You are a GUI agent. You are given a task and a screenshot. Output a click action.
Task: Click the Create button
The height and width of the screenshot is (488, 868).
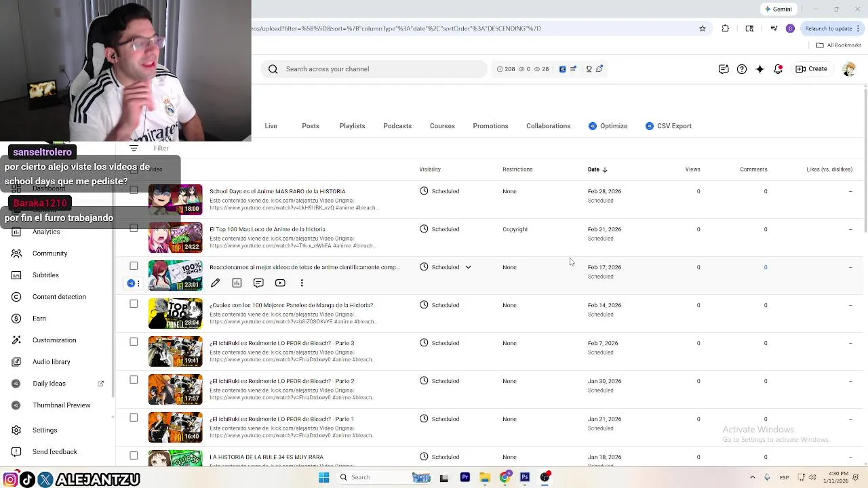tap(812, 69)
